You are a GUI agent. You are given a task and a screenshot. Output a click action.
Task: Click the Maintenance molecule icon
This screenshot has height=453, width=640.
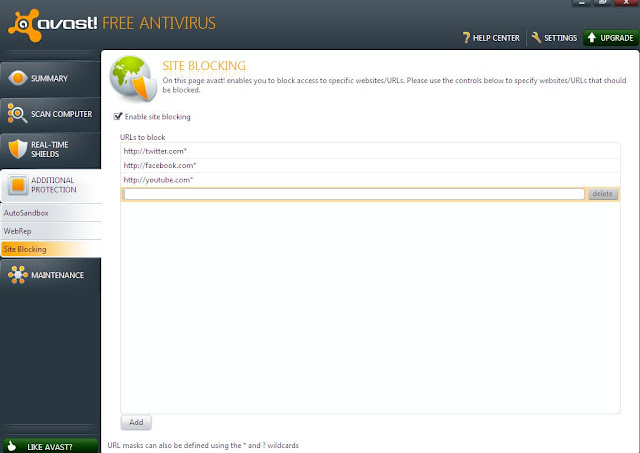(x=18, y=275)
